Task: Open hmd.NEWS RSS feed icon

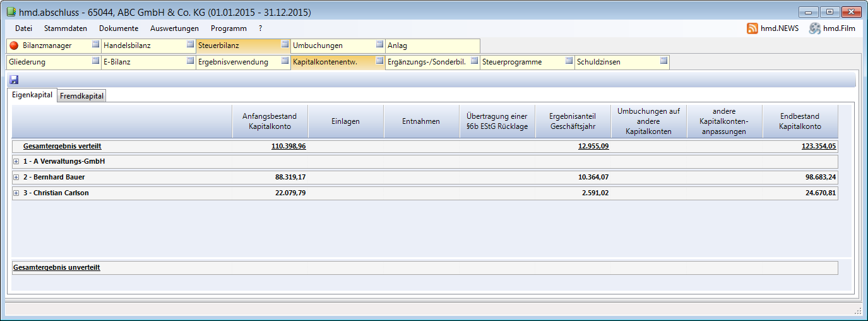Action: 752,28
